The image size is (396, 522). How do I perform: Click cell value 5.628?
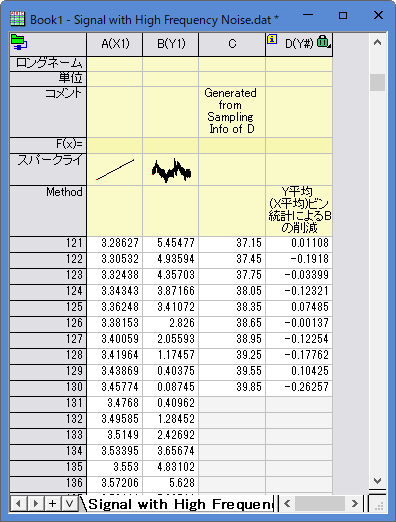[171, 484]
